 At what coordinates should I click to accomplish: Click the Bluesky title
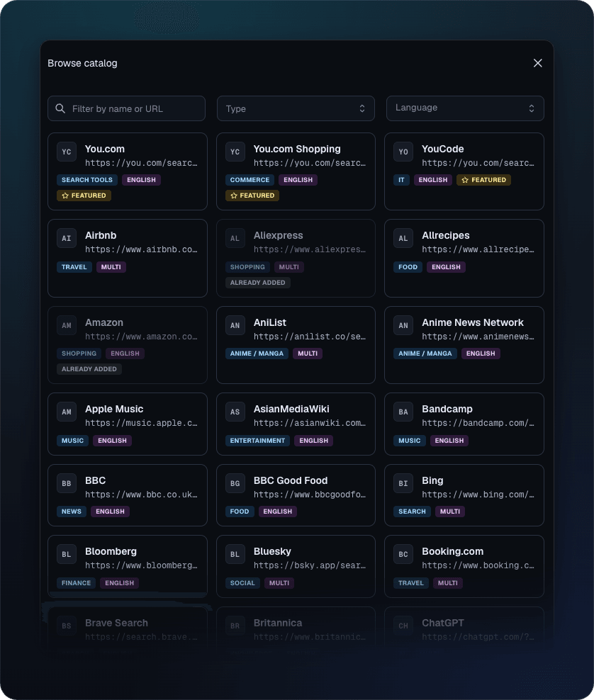click(x=272, y=551)
